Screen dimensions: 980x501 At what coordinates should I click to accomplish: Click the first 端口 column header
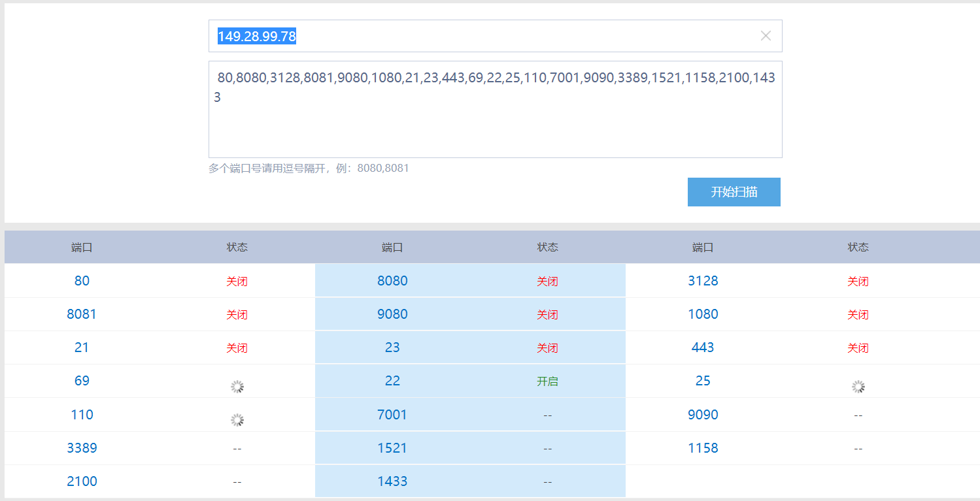coord(82,248)
